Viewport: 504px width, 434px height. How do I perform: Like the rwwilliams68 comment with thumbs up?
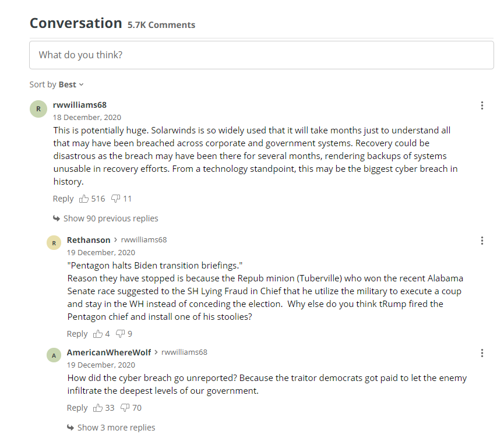pyautogui.click(x=84, y=199)
